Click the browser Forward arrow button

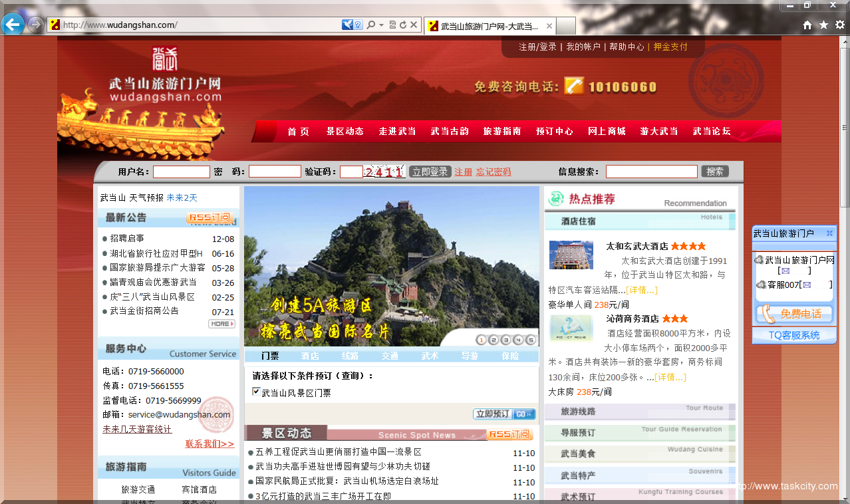tap(35, 25)
